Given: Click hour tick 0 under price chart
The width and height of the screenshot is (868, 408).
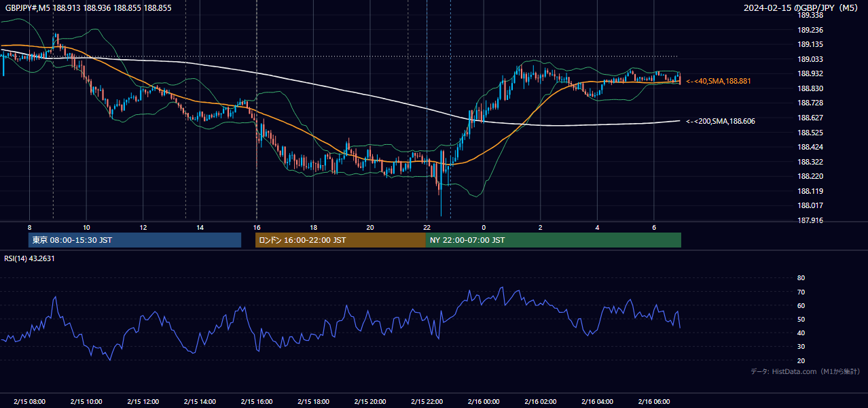Looking at the screenshot, I should coord(484,227).
